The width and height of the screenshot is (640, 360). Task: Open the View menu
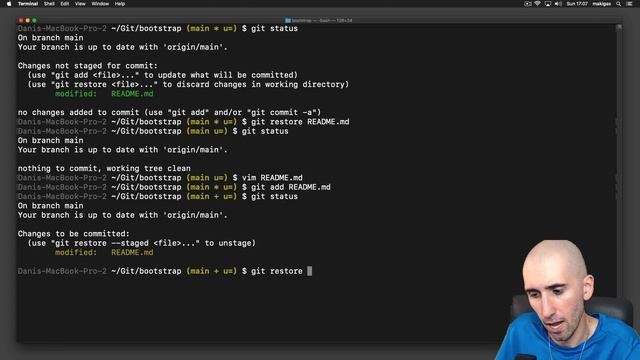[x=80, y=4]
